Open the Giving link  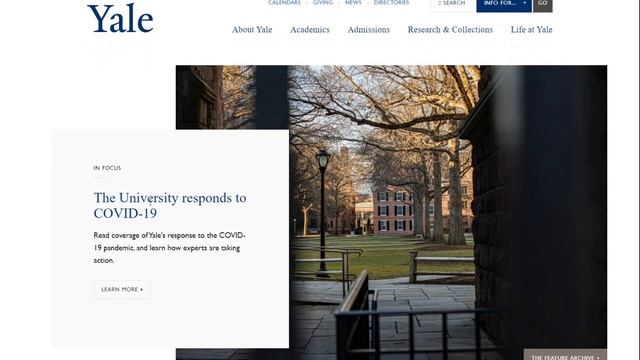(322, 2)
